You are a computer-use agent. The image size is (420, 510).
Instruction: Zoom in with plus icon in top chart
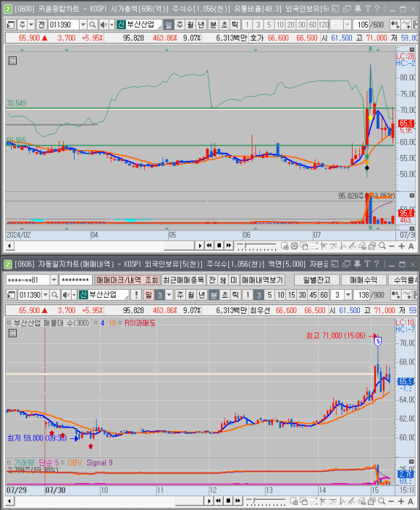click(402, 246)
